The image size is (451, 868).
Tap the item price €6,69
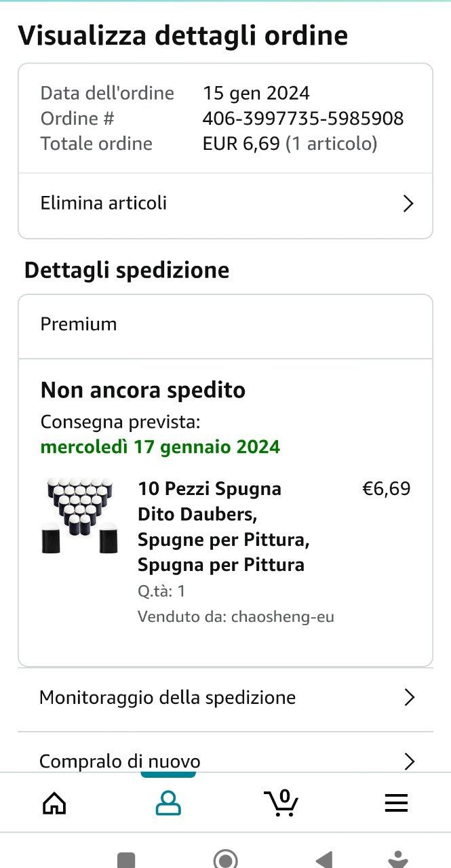click(387, 489)
